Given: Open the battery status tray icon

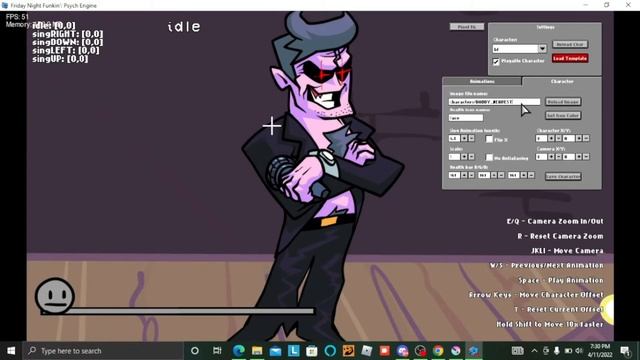Looking at the screenshot, I should point(568,351).
